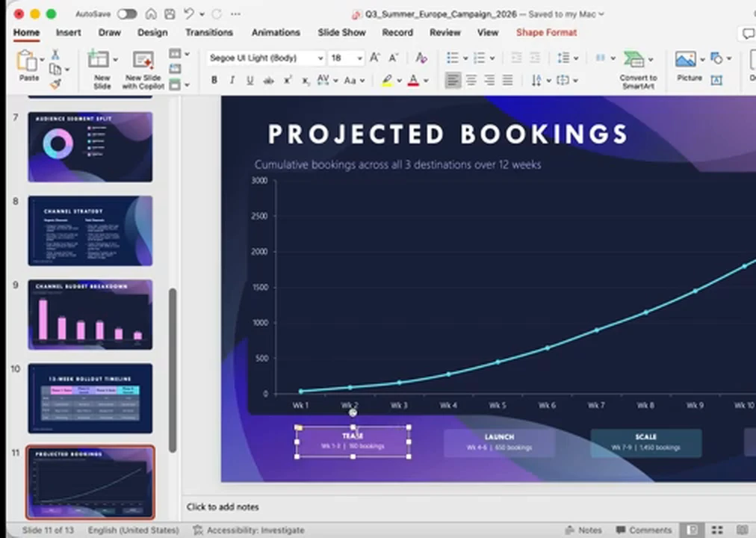Increase font size
The width and height of the screenshot is (756, 538).
click(x=374, y=58)
